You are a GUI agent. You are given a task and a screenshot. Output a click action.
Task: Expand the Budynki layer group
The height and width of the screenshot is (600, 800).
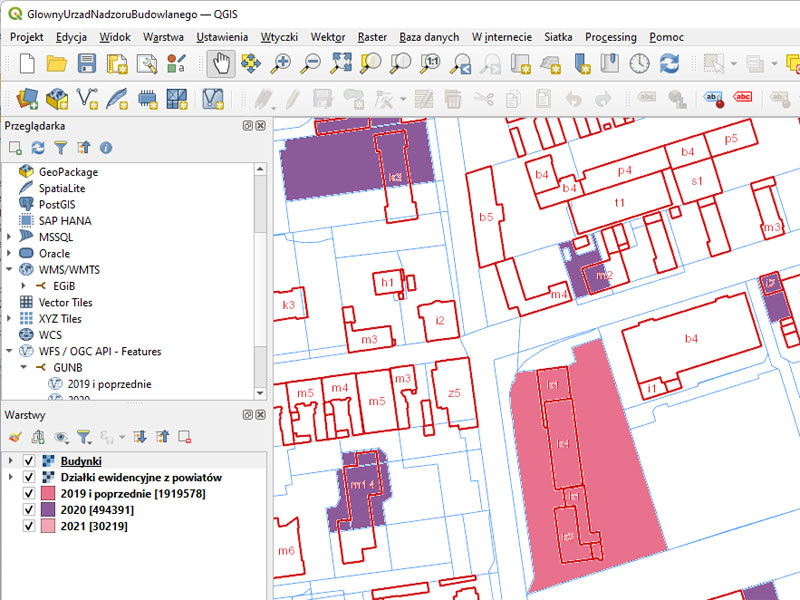(x=10, y=461)
